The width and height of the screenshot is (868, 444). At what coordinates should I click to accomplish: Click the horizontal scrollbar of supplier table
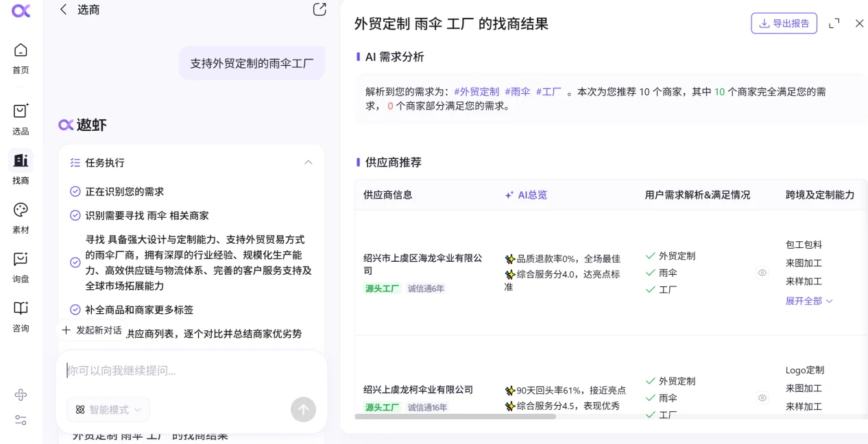[x=455, y=417]
